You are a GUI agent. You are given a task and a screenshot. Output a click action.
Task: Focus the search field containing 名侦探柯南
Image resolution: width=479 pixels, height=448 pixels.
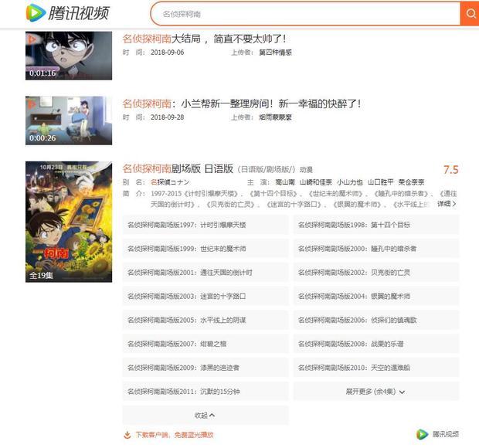click(x=305, y=14)
